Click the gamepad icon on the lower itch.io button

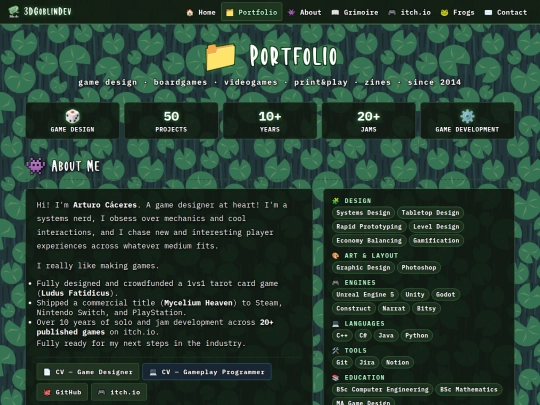pos(102,392)
